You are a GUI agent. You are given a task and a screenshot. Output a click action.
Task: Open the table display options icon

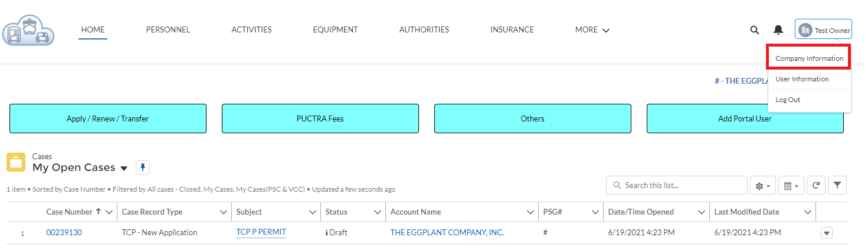pyautogui.click(x=791, y=186)
